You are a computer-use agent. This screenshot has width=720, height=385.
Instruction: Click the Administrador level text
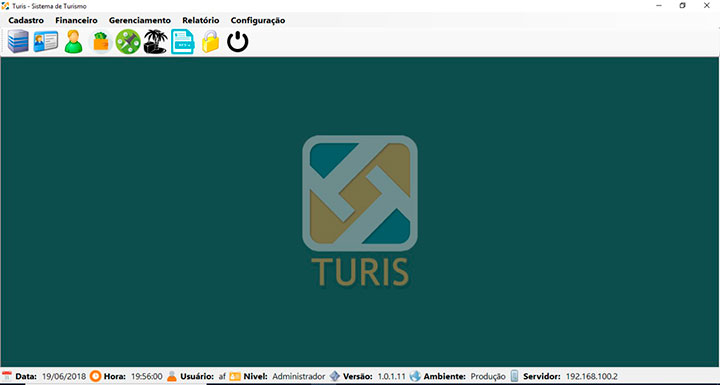point(298,376)
